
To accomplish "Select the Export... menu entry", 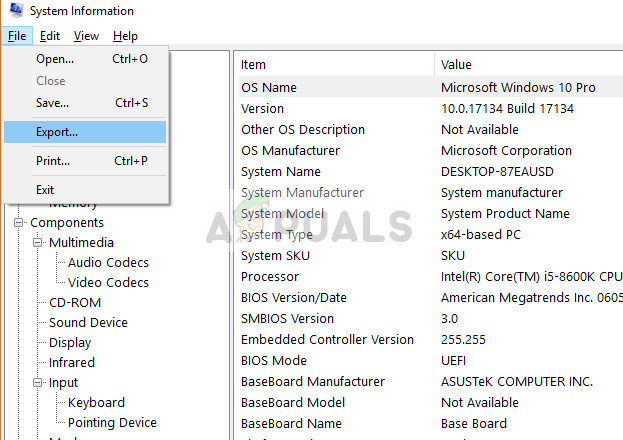I will (x=57, y=132).
